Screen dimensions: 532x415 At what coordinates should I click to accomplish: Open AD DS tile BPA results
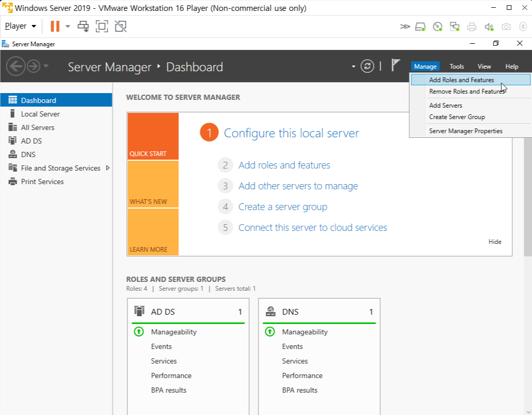click(x=168, y=390)
